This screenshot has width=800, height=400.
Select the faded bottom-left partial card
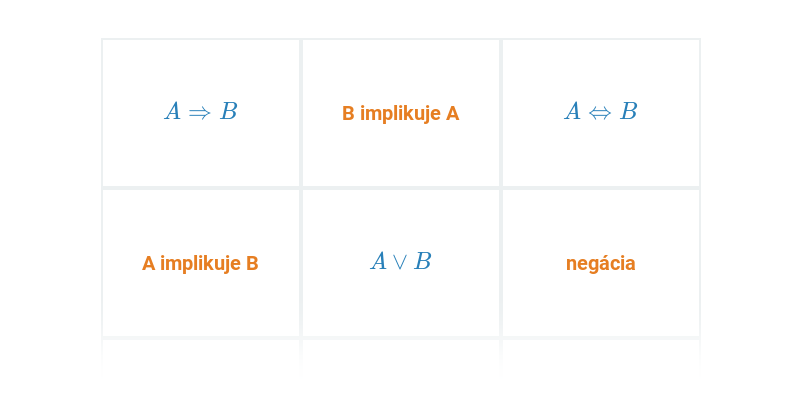[201, 355]
